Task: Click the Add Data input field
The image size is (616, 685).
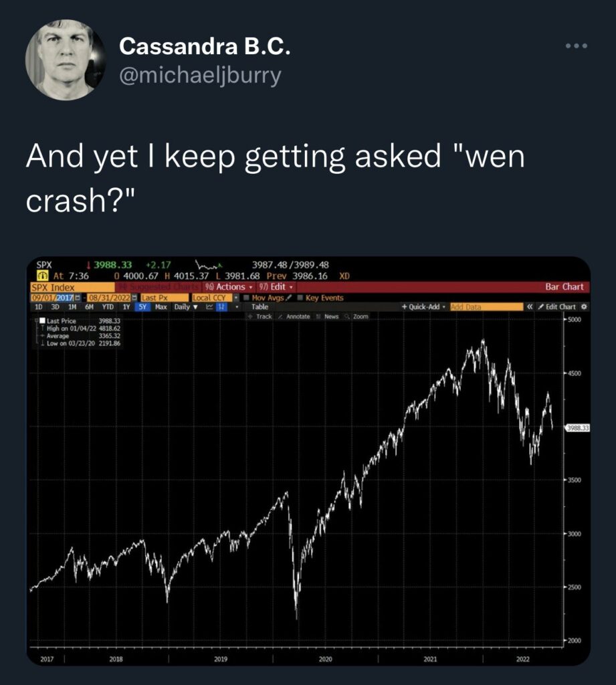Action: pos(486,307)
